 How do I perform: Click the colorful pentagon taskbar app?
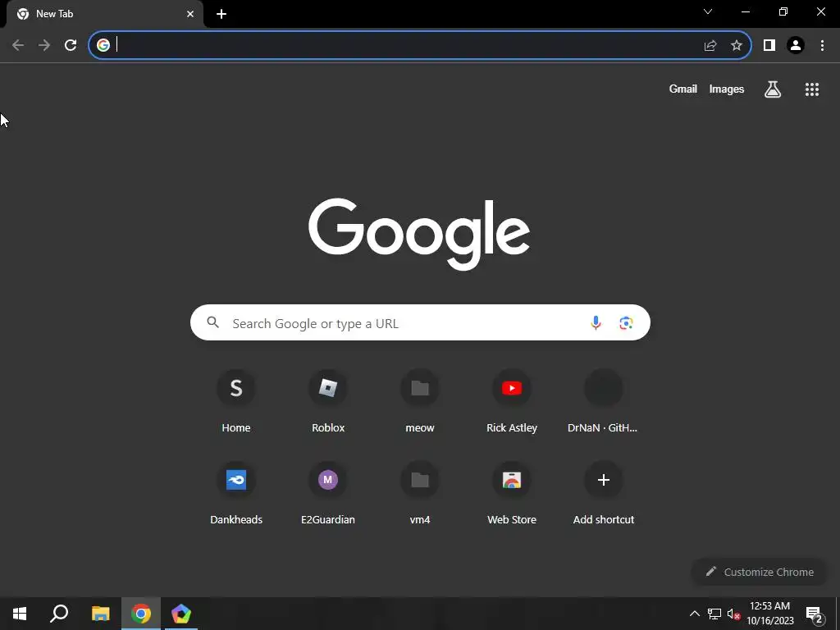[181, 614]
